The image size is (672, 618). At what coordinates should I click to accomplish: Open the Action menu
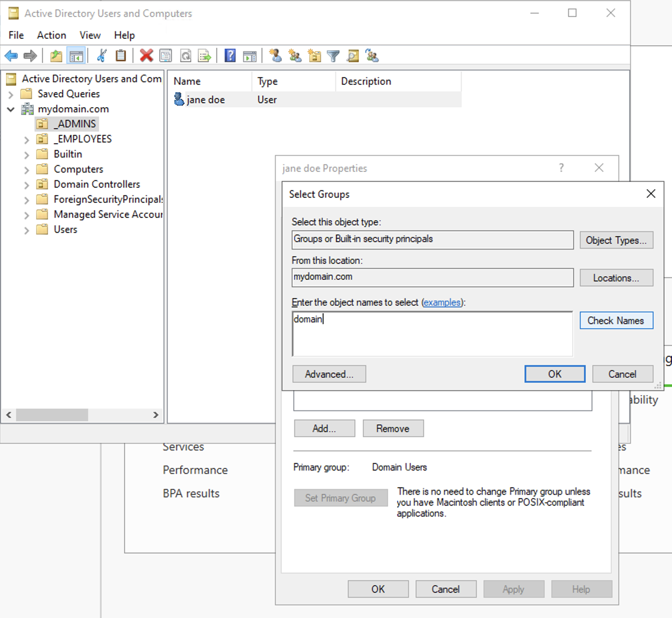click(52, 35)
